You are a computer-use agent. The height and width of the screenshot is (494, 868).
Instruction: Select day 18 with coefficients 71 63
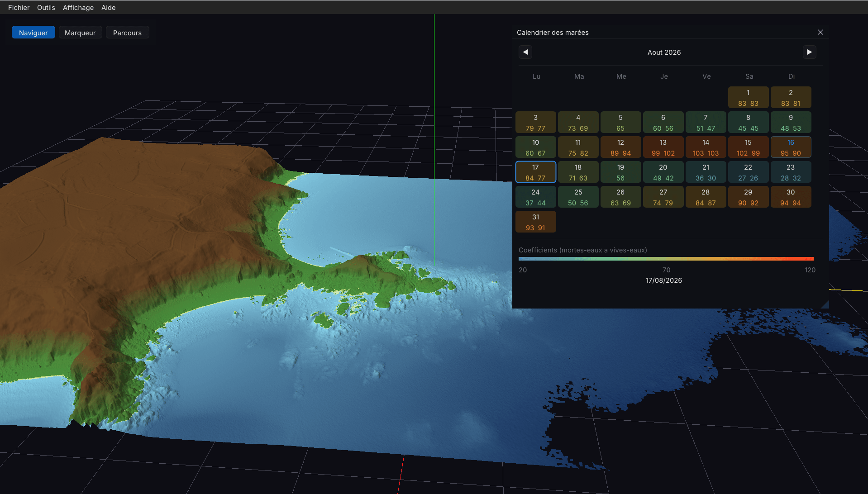click(x=578, y=172)
